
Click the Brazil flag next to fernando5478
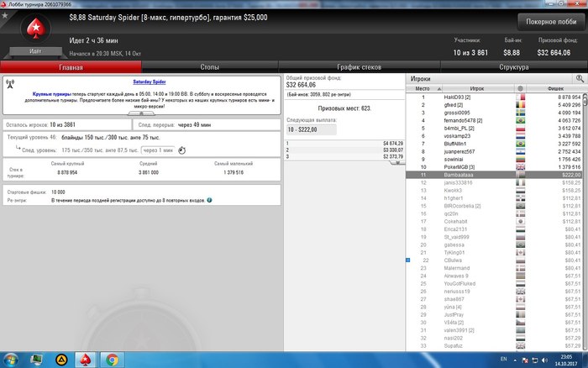520,120
